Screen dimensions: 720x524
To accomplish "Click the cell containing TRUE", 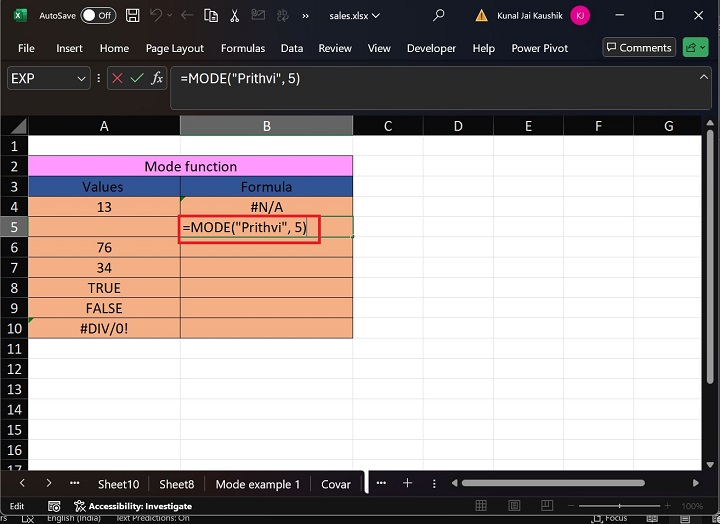I will pos(104,288).
